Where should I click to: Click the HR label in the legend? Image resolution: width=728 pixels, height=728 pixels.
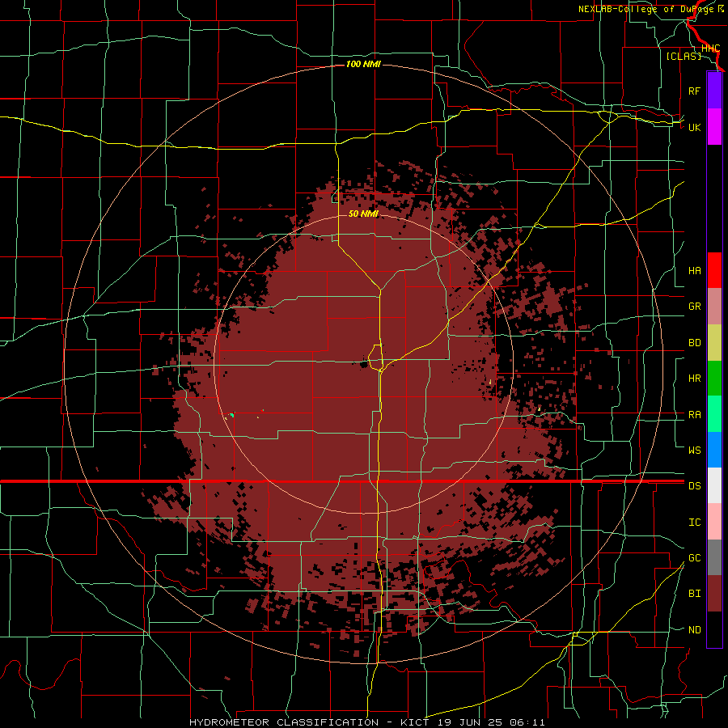coord(695,379)
